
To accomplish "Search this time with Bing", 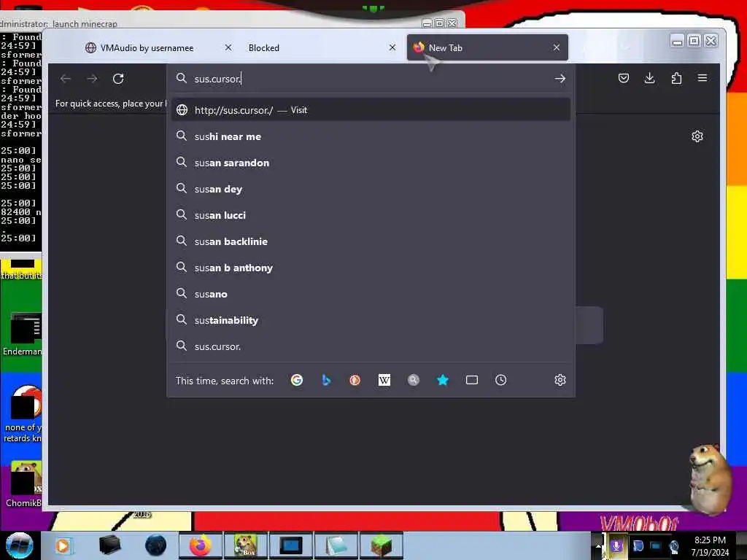I will coord(326,380).
